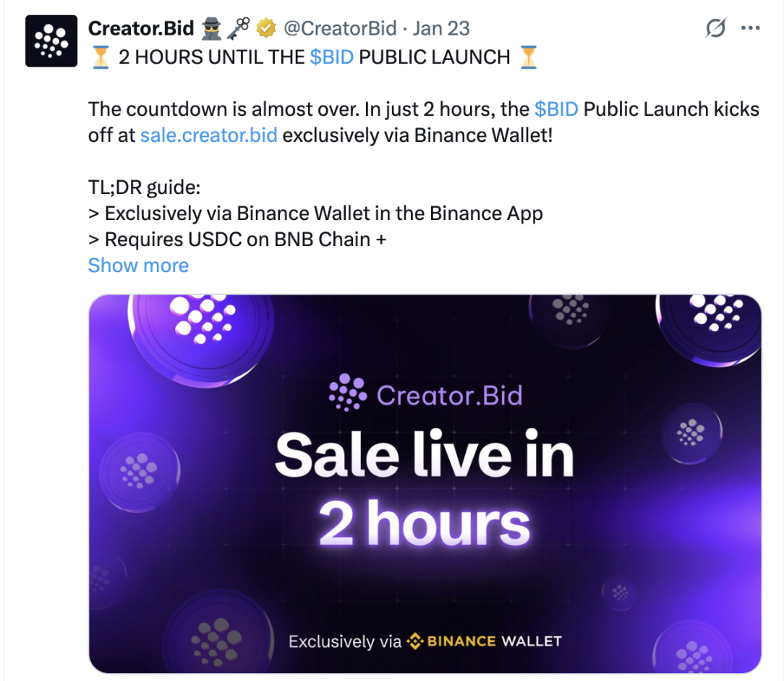The width and height of the screenshot is (784, 681).
Task: Click the @CreatorBid handle
Action: click(x=343, y=28)
